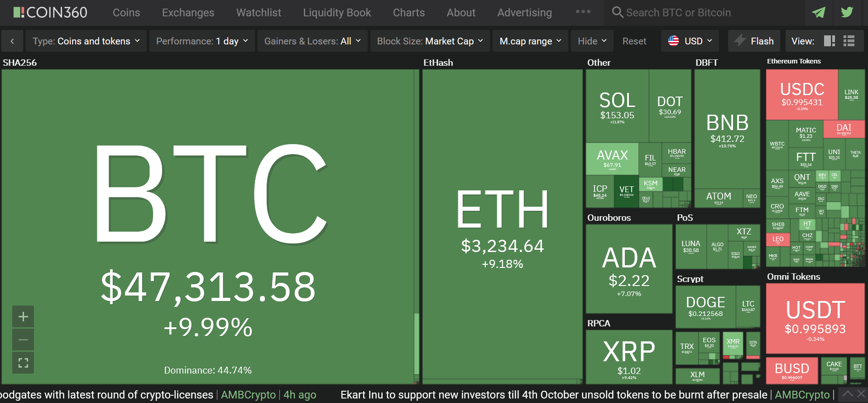Click the COIN360 logo

[50, 12]
